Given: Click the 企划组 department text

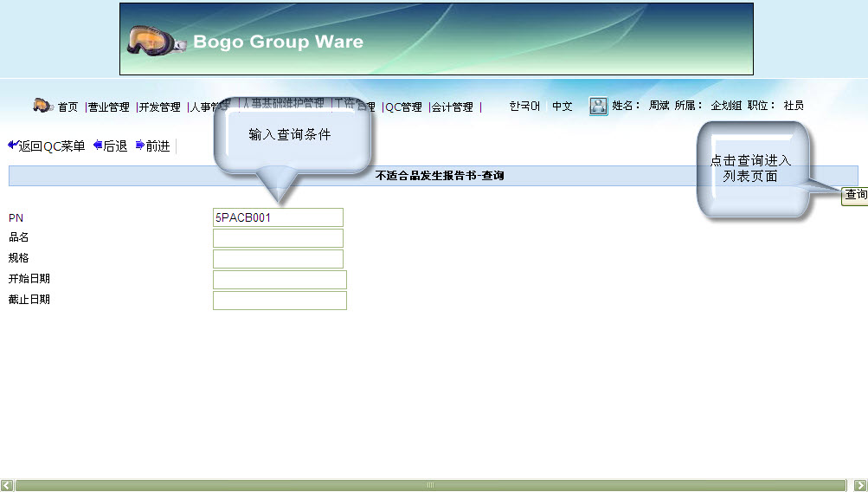Looking at the screenshot, I should [726, 106].
